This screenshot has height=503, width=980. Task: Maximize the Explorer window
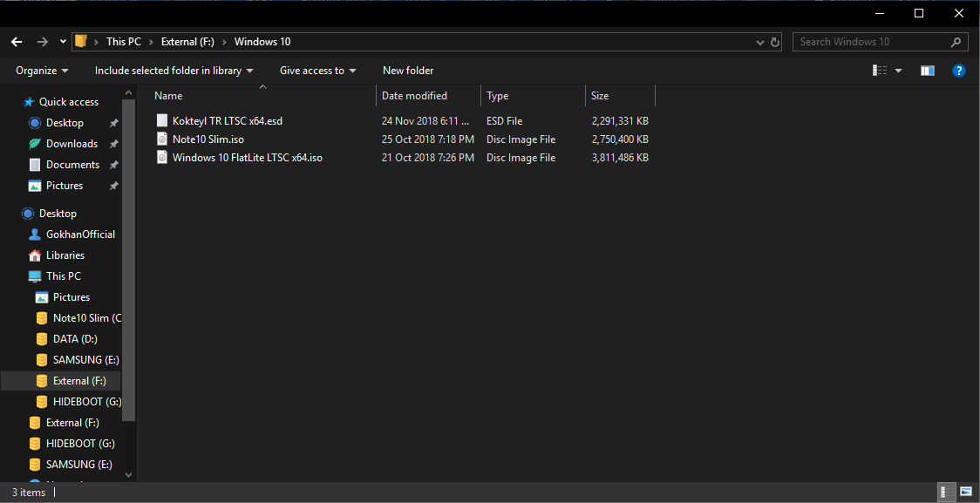(x=919, y=13)
